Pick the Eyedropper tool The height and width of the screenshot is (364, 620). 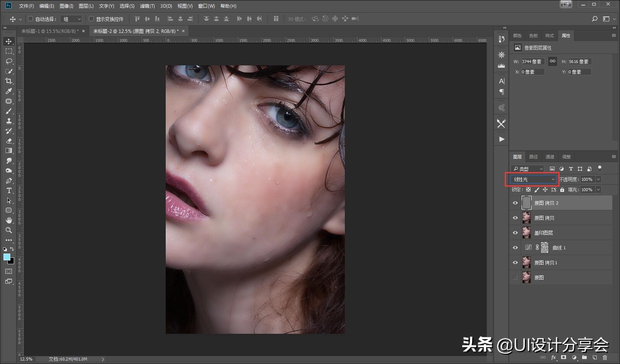click(8, 91)
